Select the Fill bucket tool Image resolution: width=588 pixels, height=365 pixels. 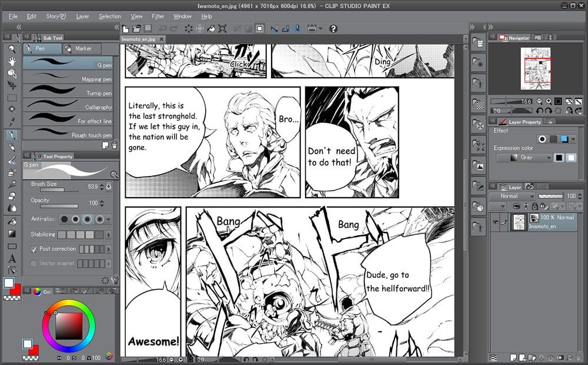pos(12,221)
